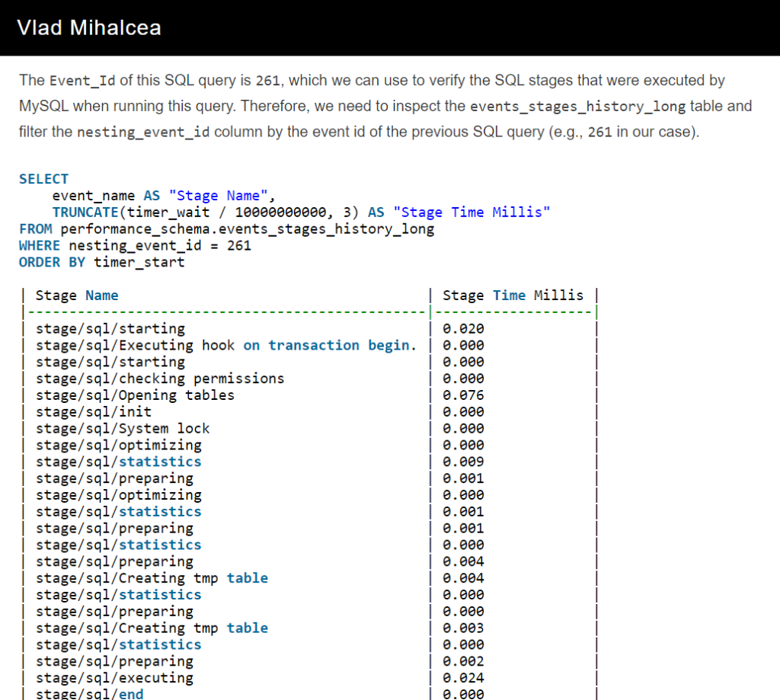Click nesting_event_id in the intro paragraph
780x700 pixels.
tap(143, 133)
